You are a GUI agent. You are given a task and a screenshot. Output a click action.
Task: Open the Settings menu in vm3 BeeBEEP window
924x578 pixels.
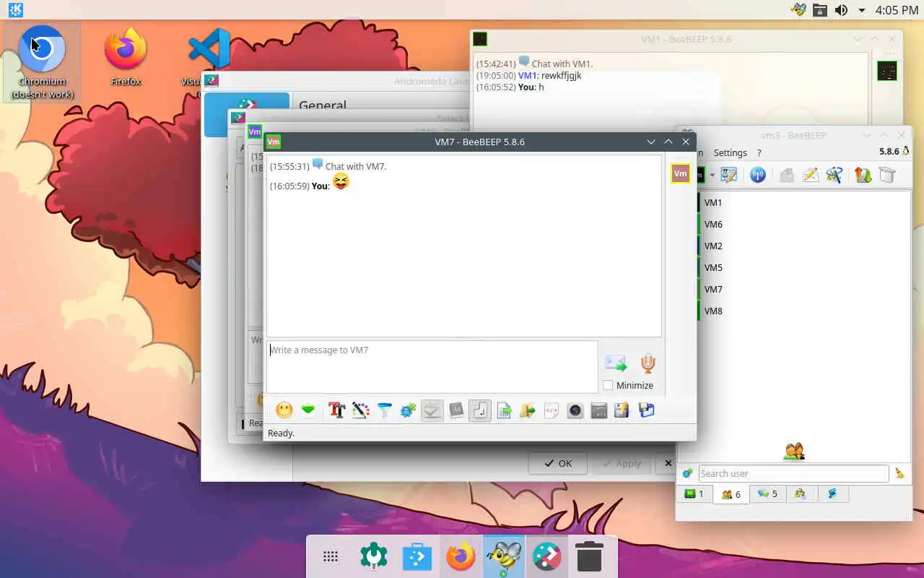[730, 152]
